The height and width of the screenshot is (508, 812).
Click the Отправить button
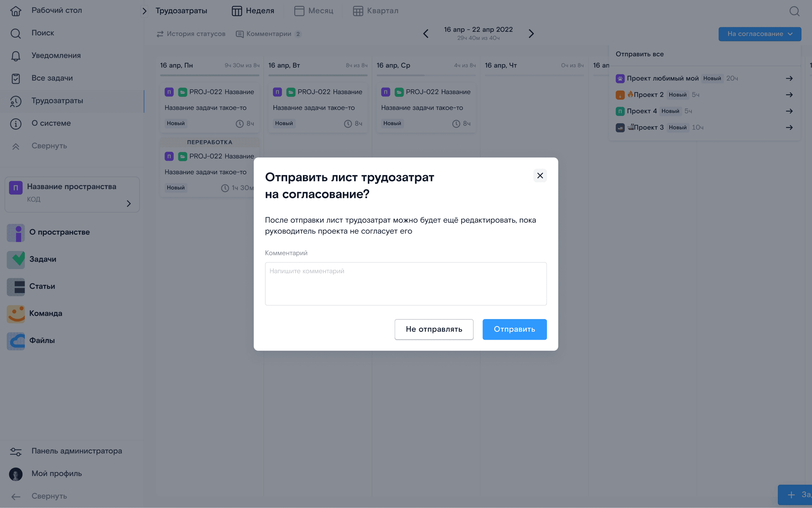click(514, 329)
